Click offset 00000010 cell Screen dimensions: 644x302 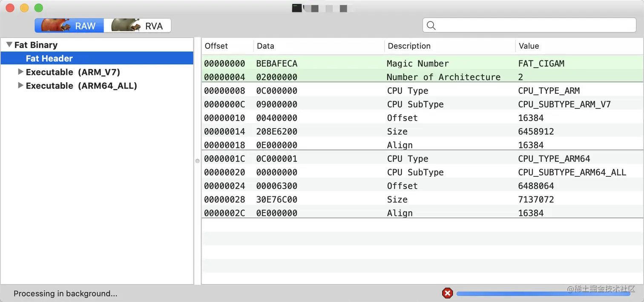[x=224, y=118]
